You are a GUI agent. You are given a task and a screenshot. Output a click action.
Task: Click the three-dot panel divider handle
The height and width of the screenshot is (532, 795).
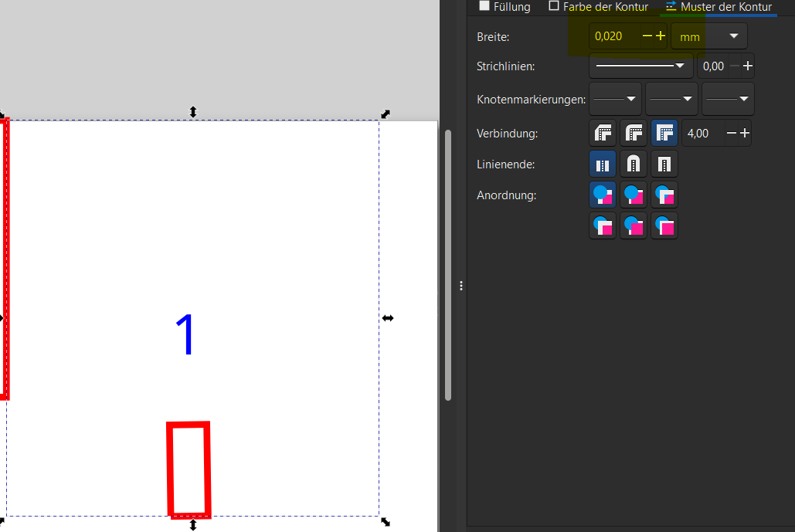click(x=461, y=286)
